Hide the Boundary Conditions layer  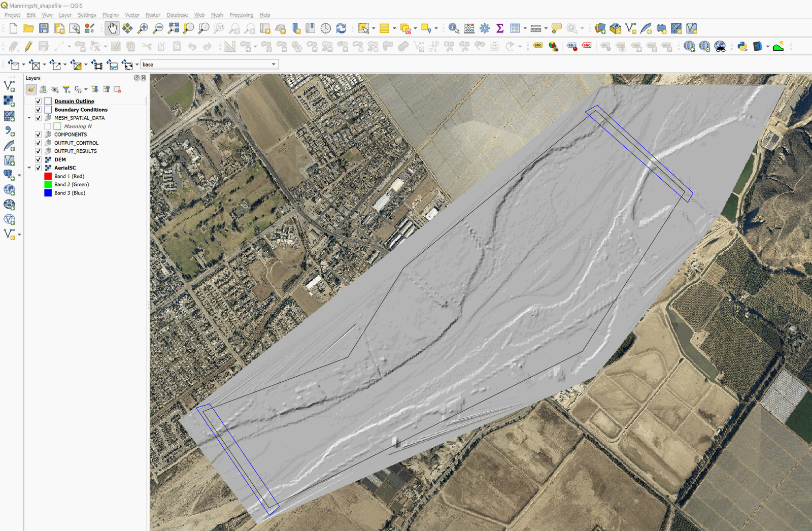click(x=38, y=110)
